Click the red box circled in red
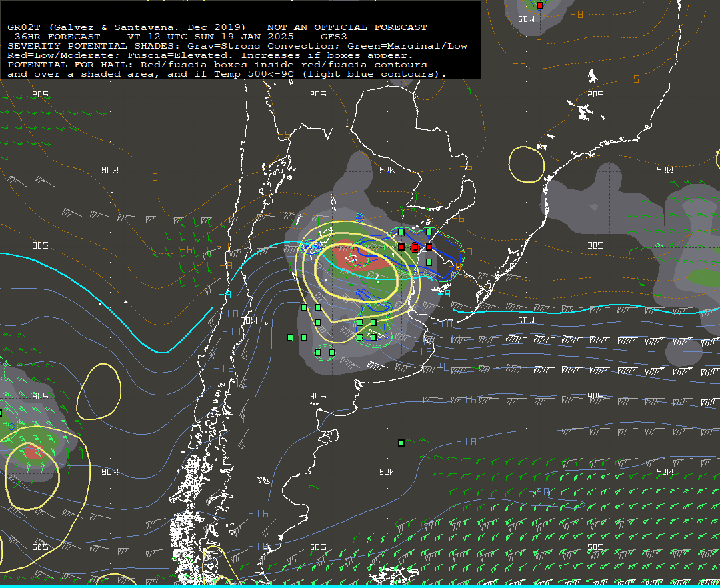Screen dimensions: 720x588 pos(415,247)
